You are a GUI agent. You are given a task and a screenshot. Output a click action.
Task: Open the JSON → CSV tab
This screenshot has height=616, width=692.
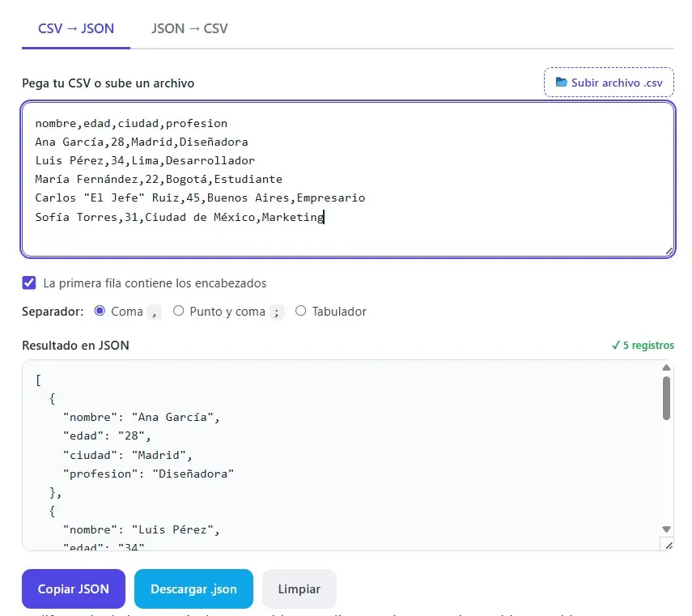[189, 28]
